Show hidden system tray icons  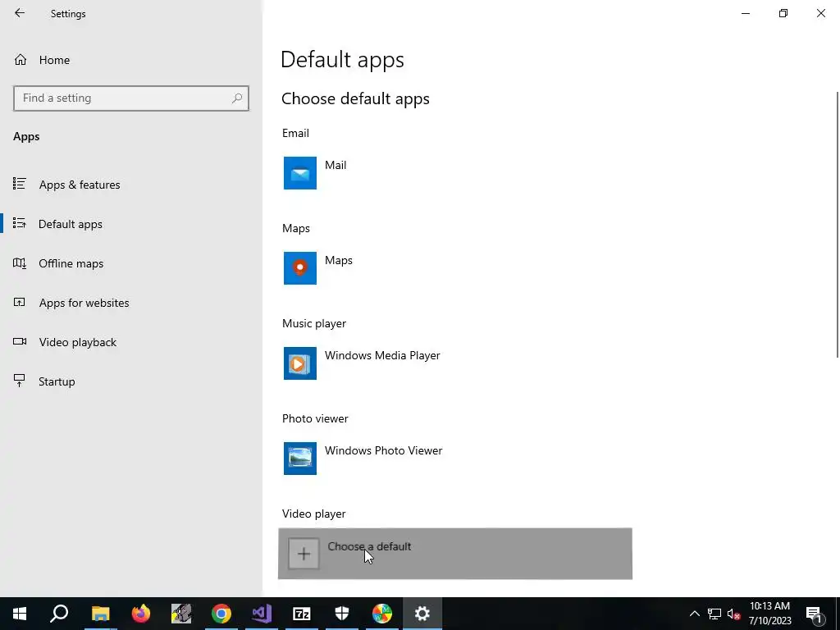click(694, 614)
